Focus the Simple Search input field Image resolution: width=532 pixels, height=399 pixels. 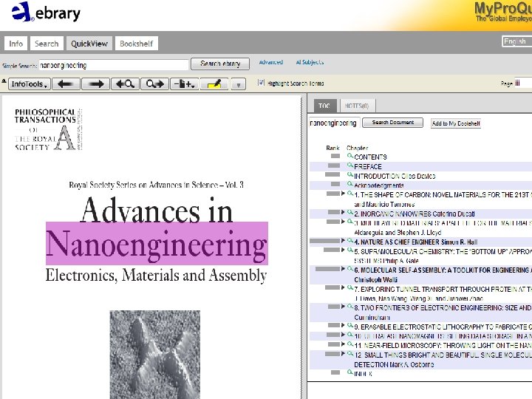tap(114, 65)
